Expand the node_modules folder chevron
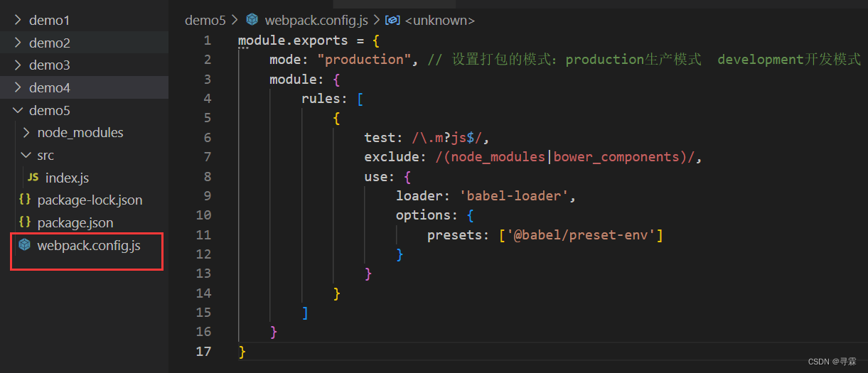 (x=26, y=133)
